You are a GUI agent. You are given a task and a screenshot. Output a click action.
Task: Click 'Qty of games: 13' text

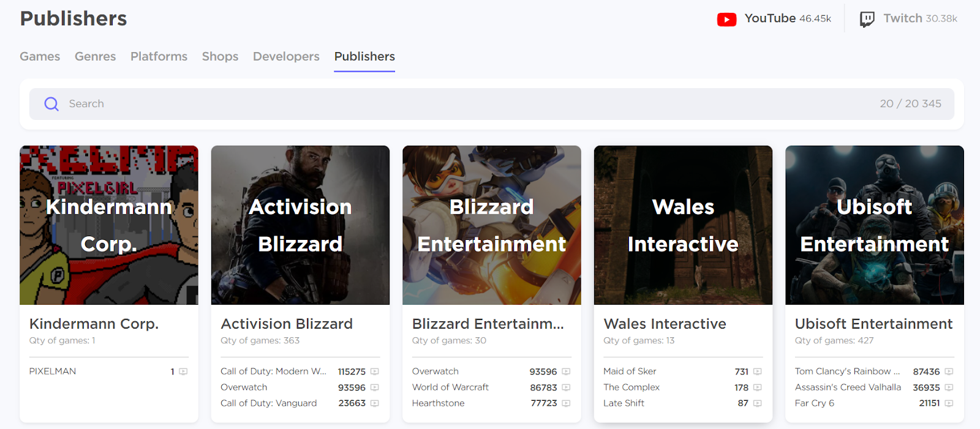click(639, 341)
